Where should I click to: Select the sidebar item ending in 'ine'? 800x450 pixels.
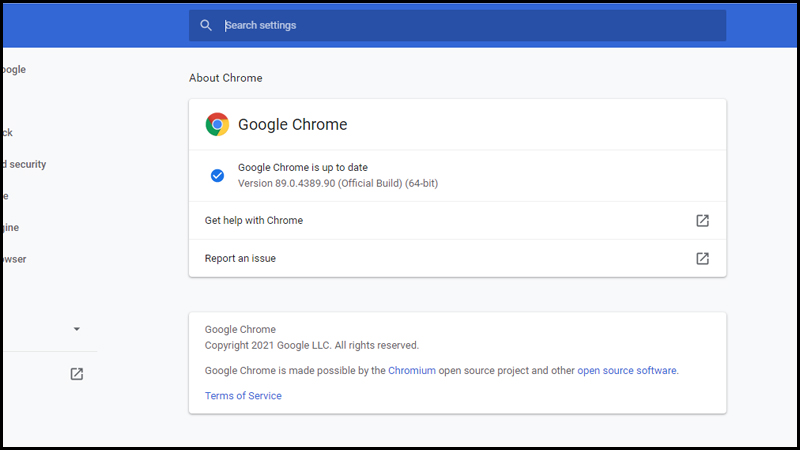click(10, 228)
